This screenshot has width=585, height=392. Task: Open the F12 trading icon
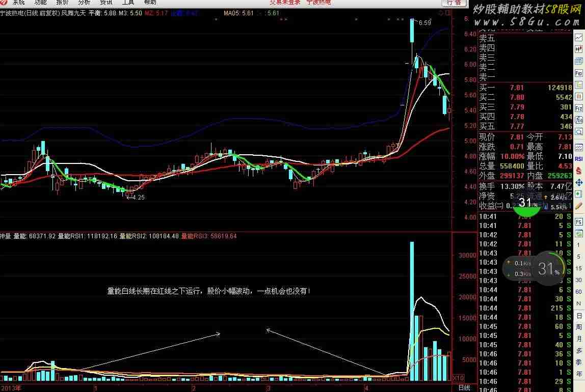579,108
